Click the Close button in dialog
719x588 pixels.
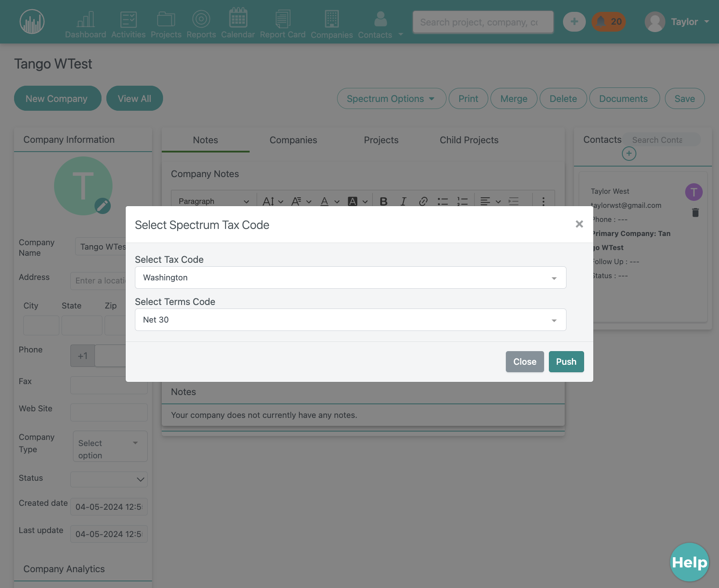tap(525, 362)
